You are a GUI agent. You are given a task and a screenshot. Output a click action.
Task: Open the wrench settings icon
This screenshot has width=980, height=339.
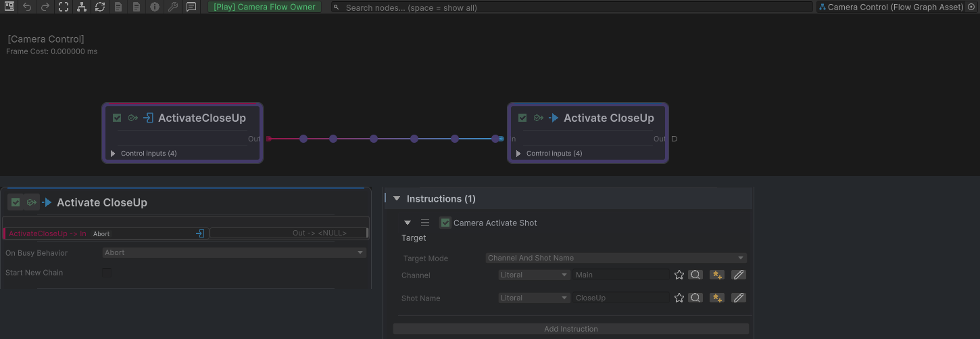tap(173, 7)
